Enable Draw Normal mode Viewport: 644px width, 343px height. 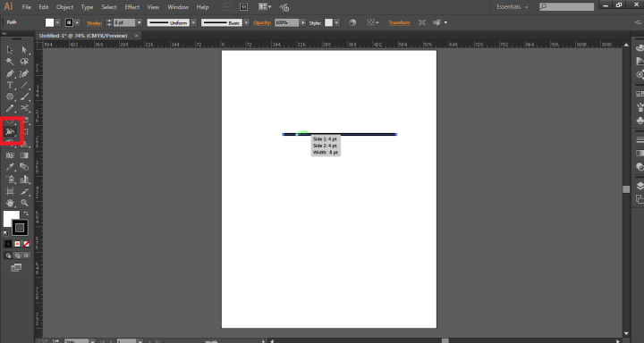tap(8, 255)
